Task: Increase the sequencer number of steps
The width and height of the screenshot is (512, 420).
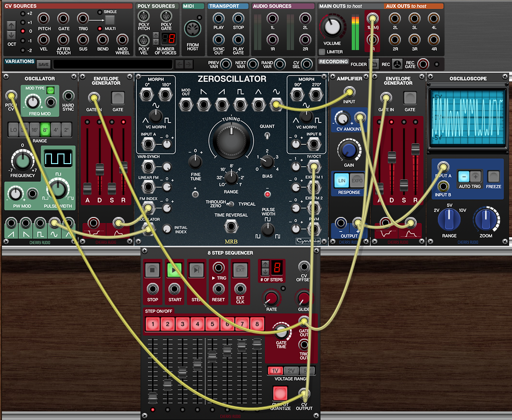Action: coord(265,264)
